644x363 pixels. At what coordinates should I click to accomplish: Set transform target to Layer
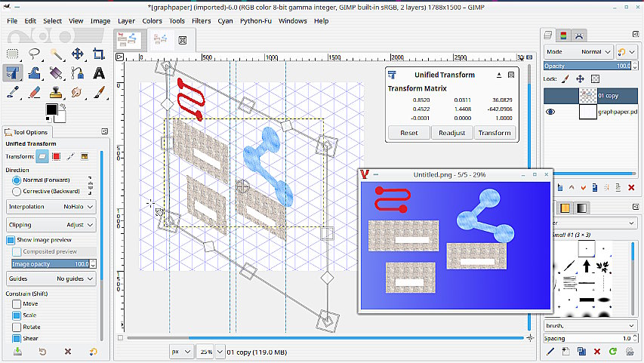tap(42, 156)
